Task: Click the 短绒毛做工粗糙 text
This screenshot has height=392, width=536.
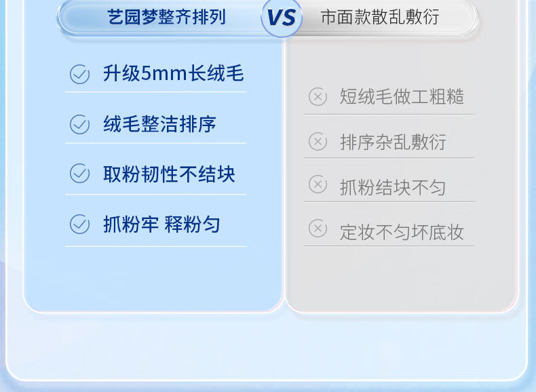Action: click(402, 97)
